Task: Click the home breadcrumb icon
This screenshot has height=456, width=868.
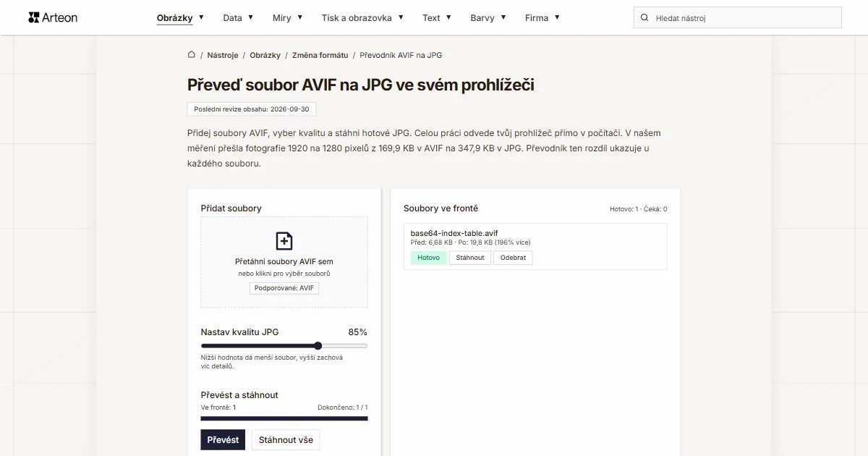Action: click(x=192, y=54)
